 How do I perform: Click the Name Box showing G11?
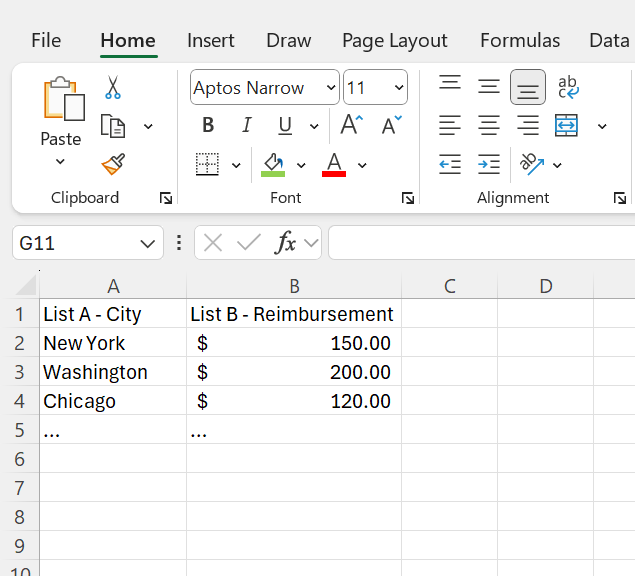pos(88,243)
